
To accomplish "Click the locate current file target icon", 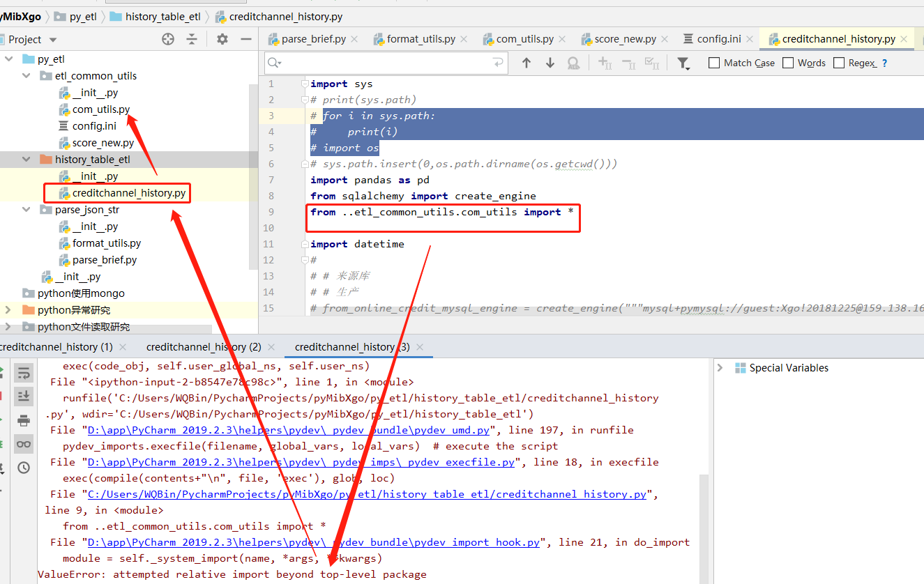I will pyautogui.click(x=168, y=39).
